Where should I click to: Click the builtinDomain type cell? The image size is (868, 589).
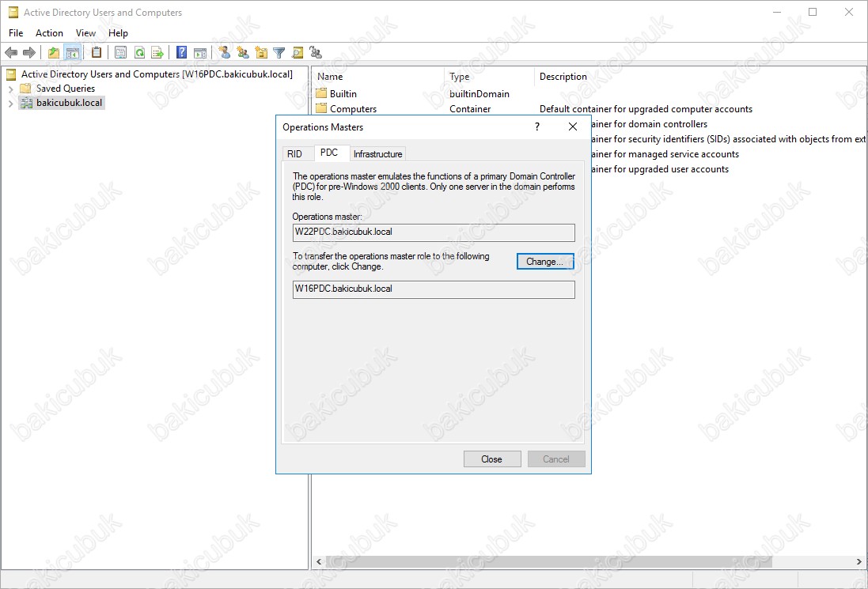[x=479, y=94]
